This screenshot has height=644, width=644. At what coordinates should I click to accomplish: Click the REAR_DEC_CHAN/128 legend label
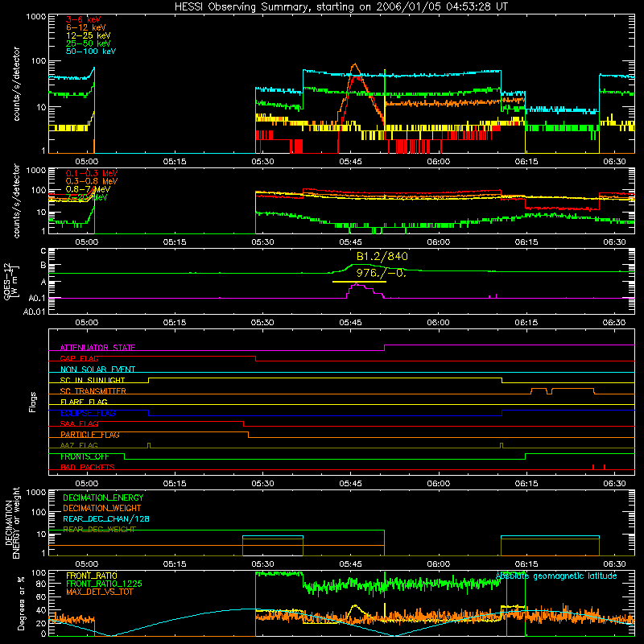[106, 518]
